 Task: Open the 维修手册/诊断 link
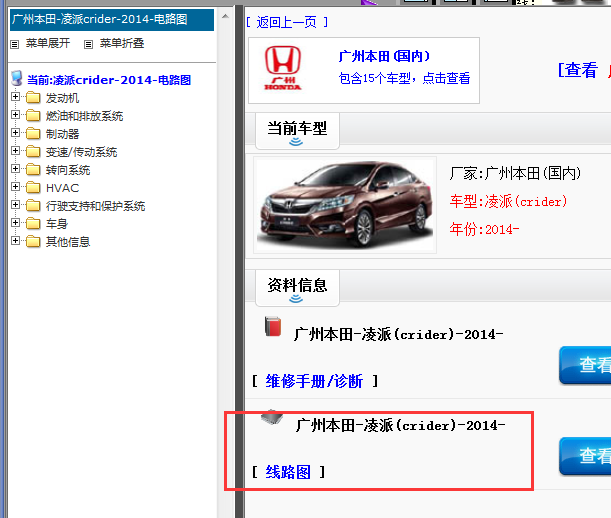coord(314,381)
